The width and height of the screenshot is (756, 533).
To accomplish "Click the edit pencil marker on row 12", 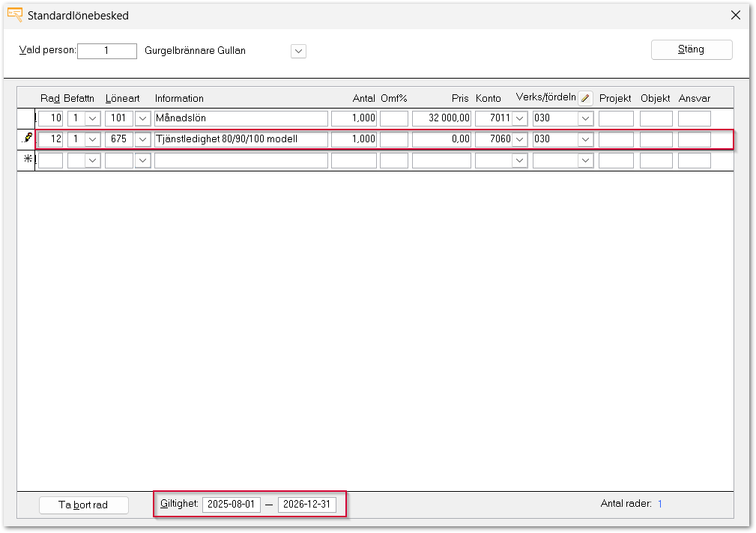I will pos(28,138).
